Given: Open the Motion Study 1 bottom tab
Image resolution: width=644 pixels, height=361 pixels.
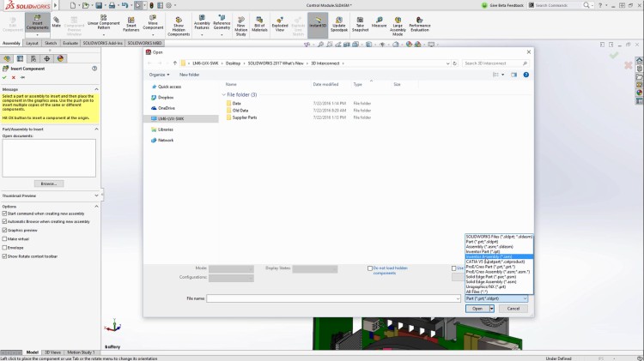Looking at the screenshot, I should tap(81, 352).
